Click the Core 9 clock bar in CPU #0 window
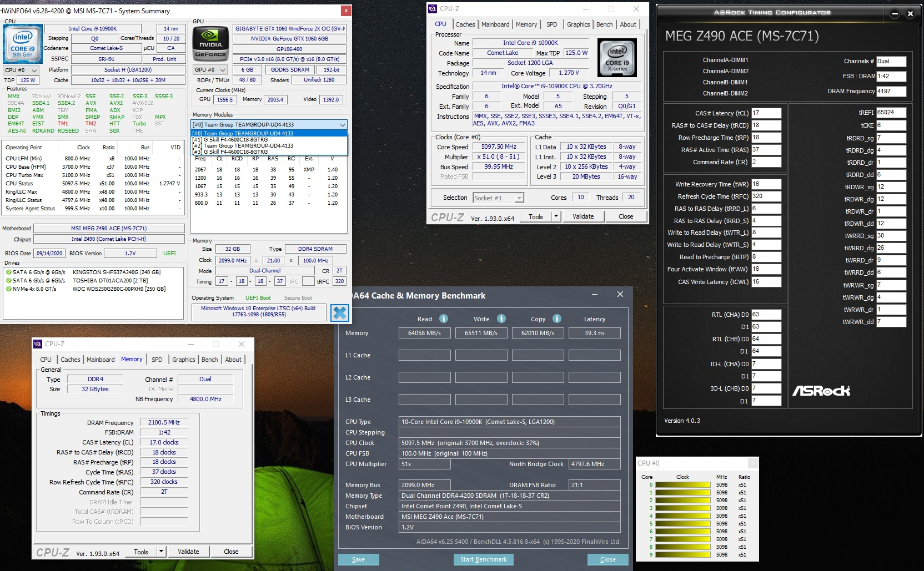Viewport: 924px width, 571px height. (683, 555)
